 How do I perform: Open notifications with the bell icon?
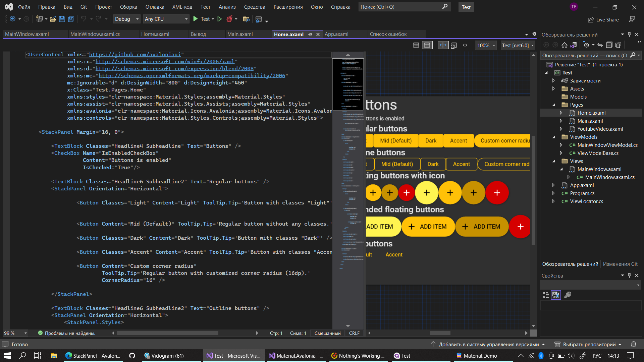(634, 344)
